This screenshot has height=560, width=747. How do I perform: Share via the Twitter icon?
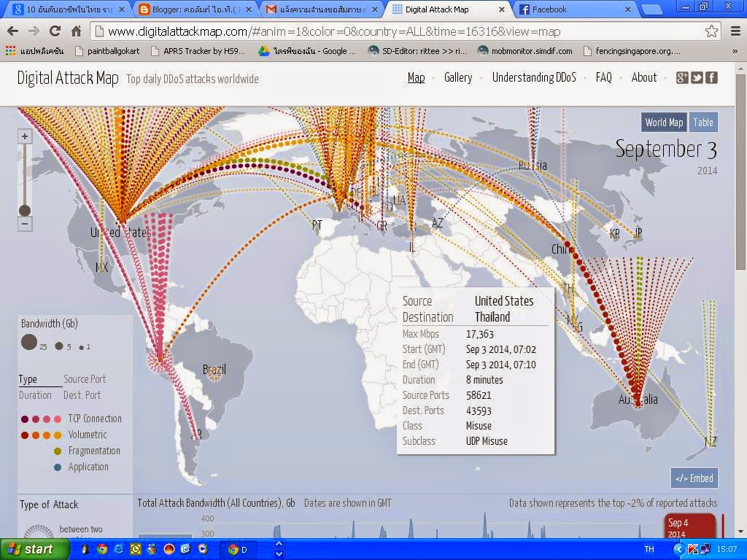tap(697, 77)
